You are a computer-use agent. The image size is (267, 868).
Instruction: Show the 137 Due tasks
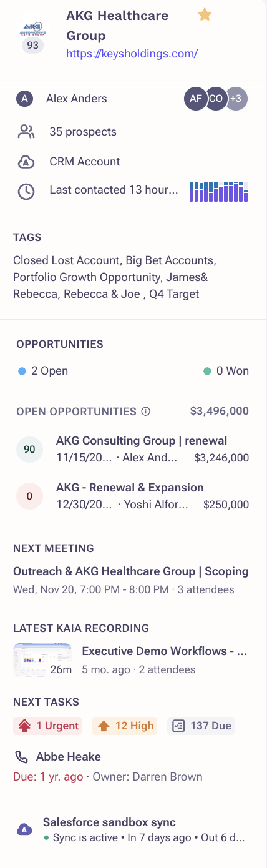point(201,726)
